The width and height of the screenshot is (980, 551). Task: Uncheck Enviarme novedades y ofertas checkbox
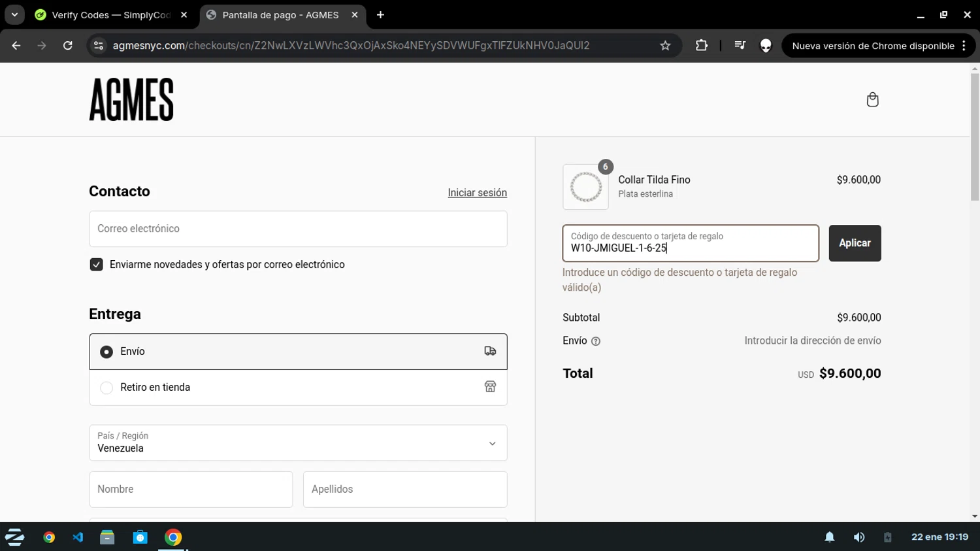point(96,265)
